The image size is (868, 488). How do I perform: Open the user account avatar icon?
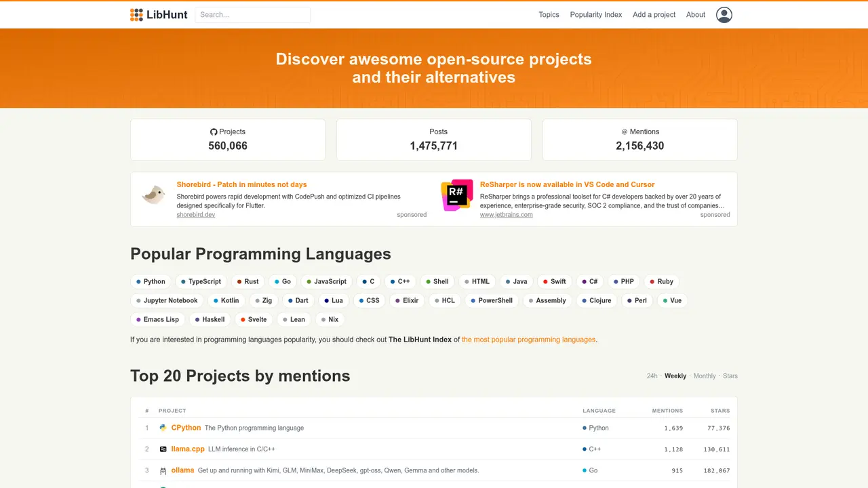[x=724, y=15]
